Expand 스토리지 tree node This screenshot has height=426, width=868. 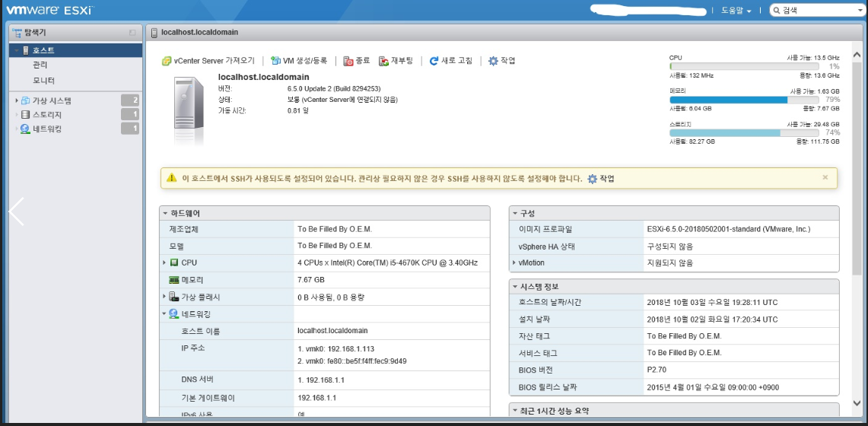[x=17, y=115]
